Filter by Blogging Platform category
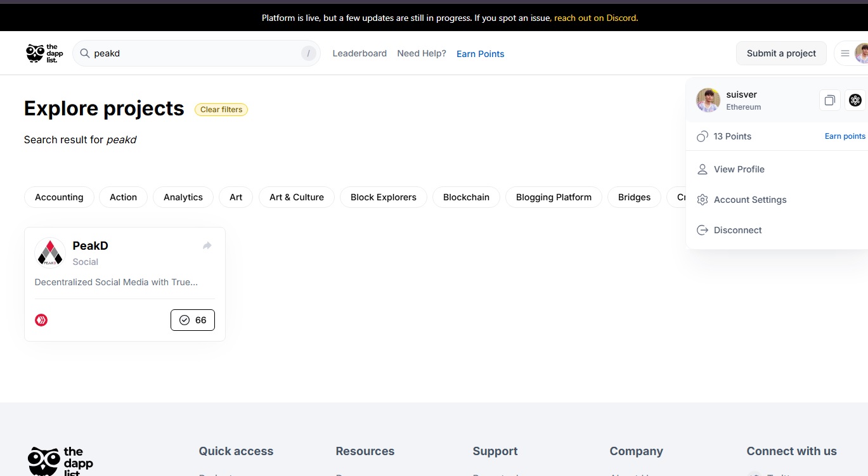Image resolution: width=868 pixels, height=476 pixels. coord(554,197)
